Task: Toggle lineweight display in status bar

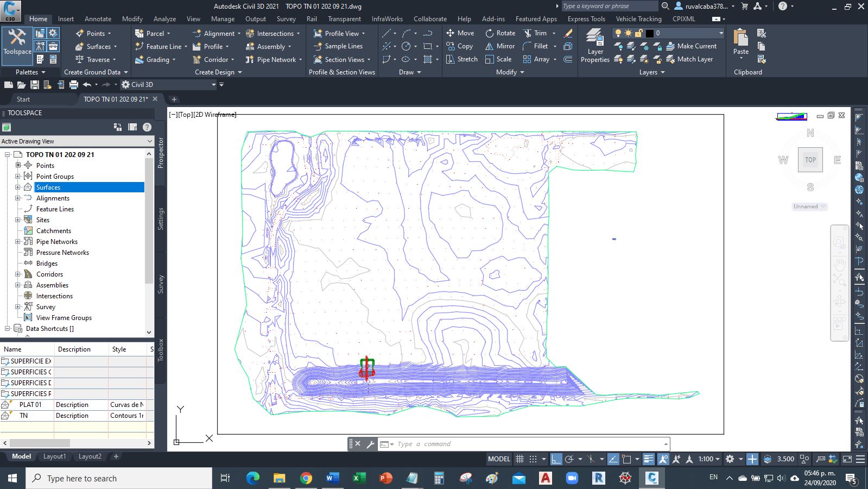Action: 648,459
